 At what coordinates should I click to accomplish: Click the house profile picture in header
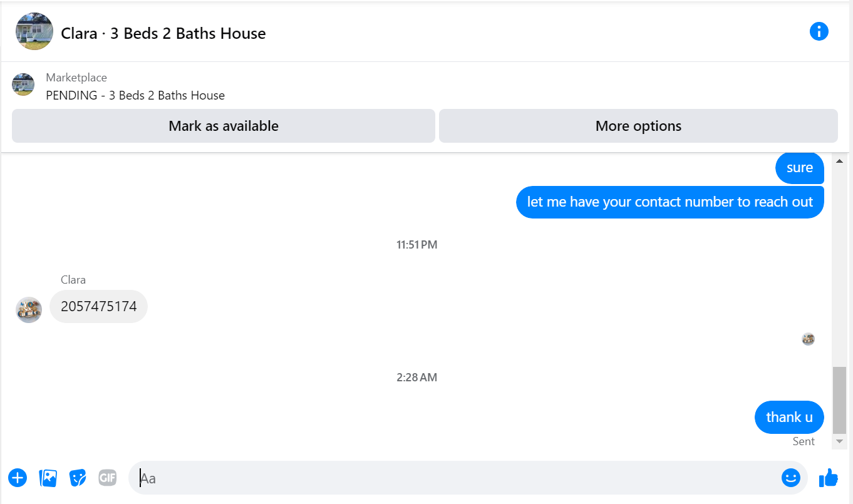tap(34, 31)
